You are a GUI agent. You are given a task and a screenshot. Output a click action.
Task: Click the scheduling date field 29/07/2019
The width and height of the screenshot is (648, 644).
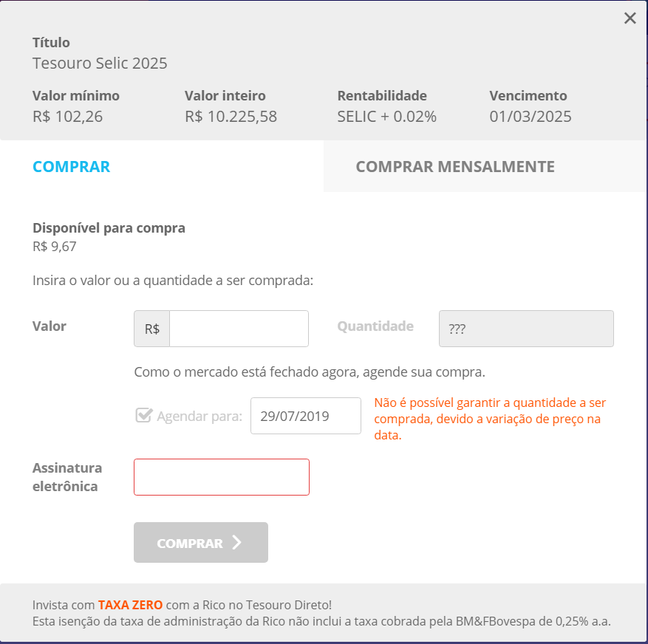click(305, 416)
